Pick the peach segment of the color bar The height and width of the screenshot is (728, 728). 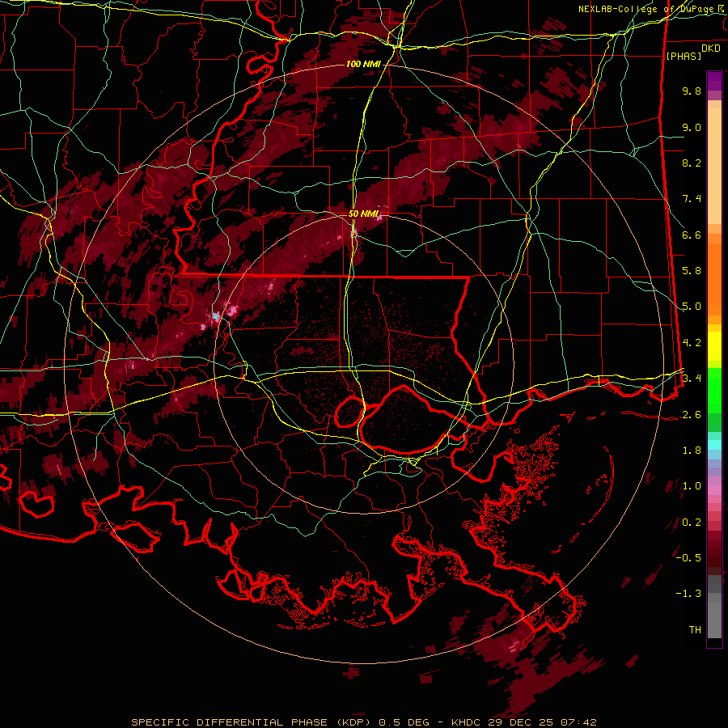(714, 166)
